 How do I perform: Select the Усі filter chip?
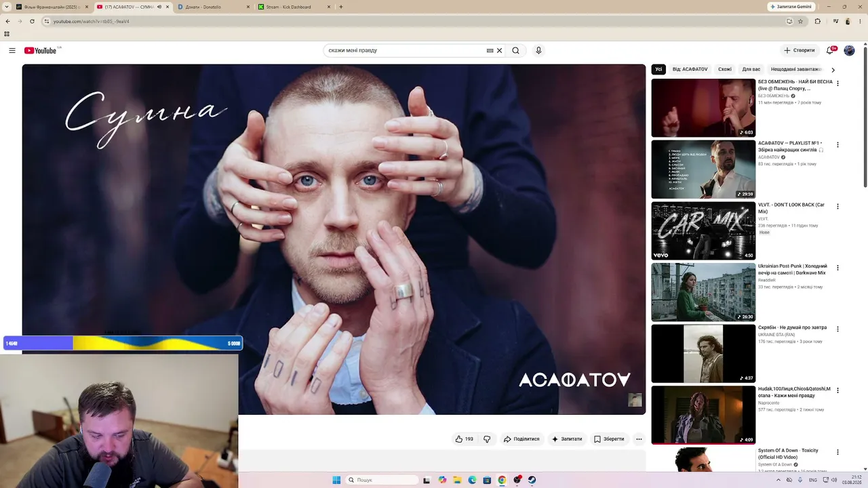pyautogui.click(x=658, y=69)
